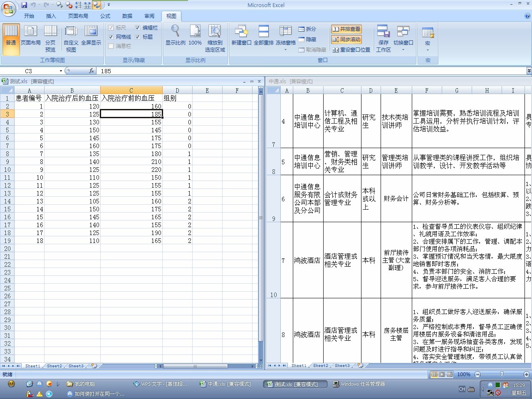
Task: Open the Undo history dropdown arrow
Action: 39,5
